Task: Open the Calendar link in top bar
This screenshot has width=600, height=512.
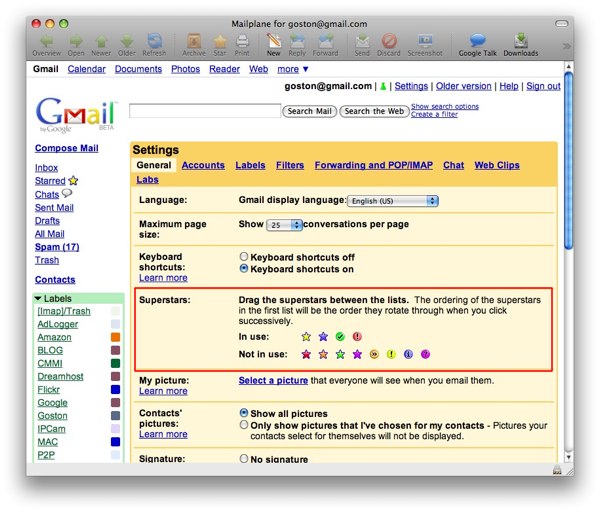Action: click(86, 69)
